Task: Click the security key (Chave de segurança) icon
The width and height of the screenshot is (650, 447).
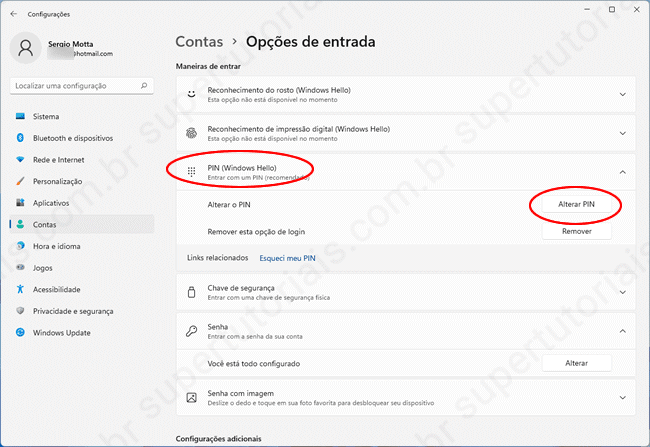Action: point(192,292)
